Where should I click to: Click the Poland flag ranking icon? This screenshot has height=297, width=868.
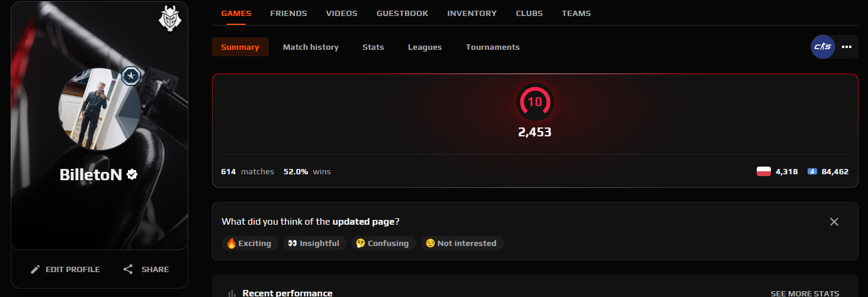click(764, 171)
